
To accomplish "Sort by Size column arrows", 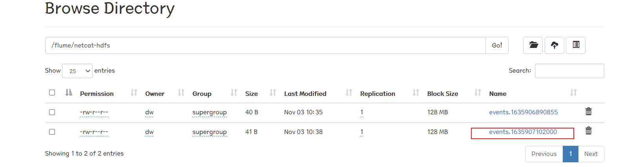I will click(273, 93).
